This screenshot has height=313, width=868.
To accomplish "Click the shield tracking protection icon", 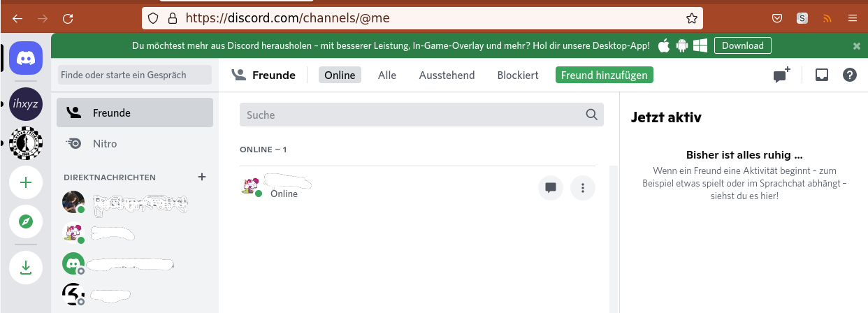I will 153,18.
